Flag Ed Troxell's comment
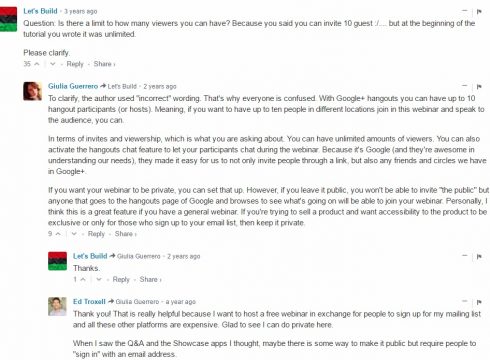 click(x=479, y=302)
